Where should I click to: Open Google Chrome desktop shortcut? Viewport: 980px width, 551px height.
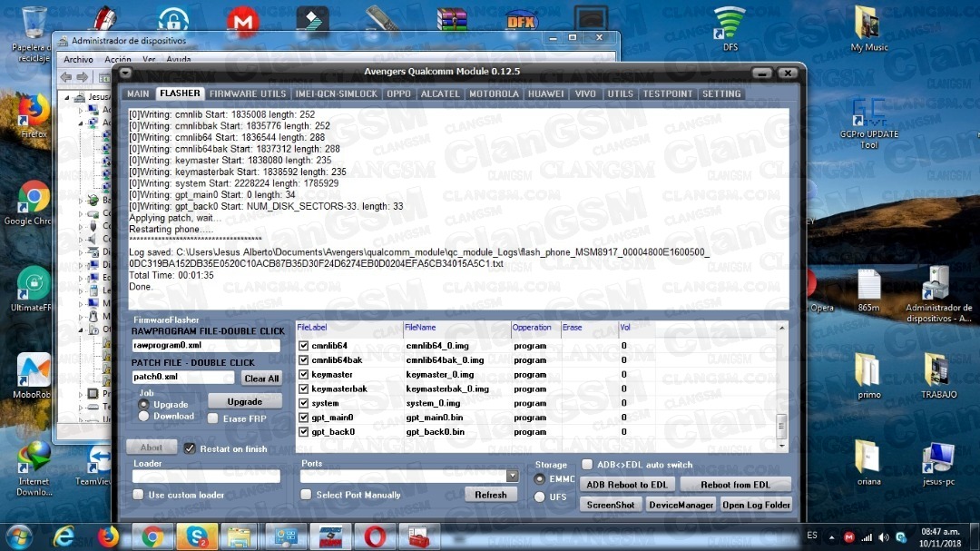(x=33, y=203)
